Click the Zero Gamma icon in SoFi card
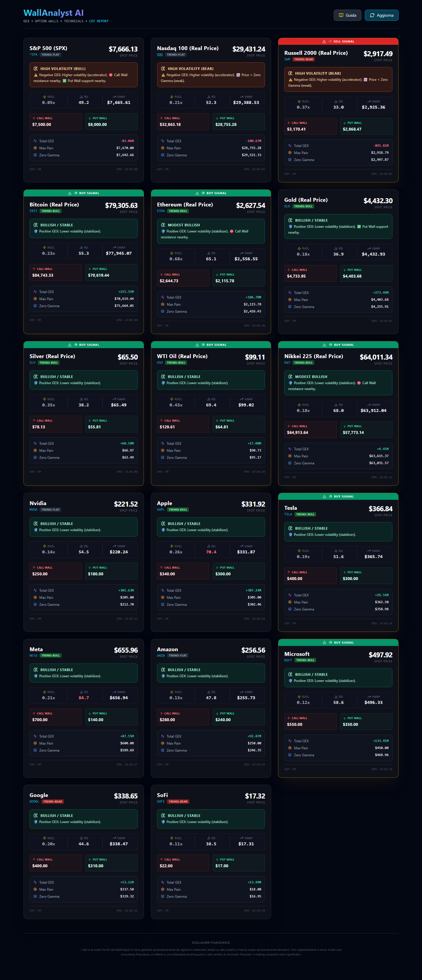 tap(163, 897)
